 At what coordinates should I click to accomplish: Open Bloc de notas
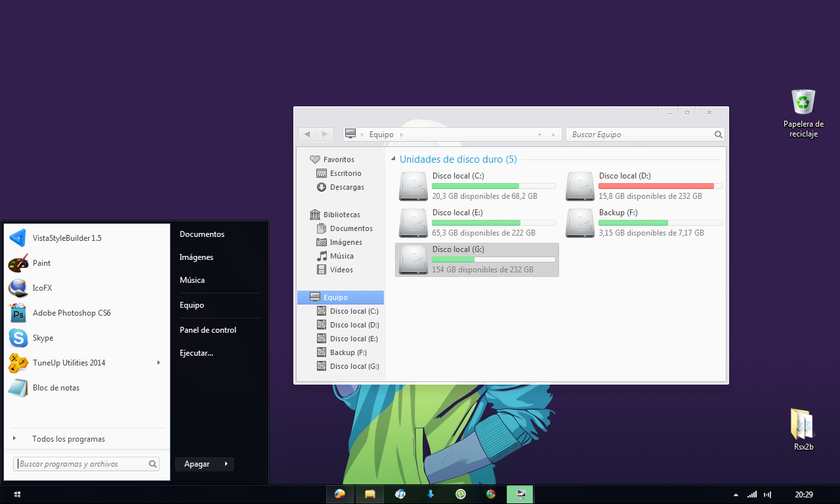(x=85, y=388)
